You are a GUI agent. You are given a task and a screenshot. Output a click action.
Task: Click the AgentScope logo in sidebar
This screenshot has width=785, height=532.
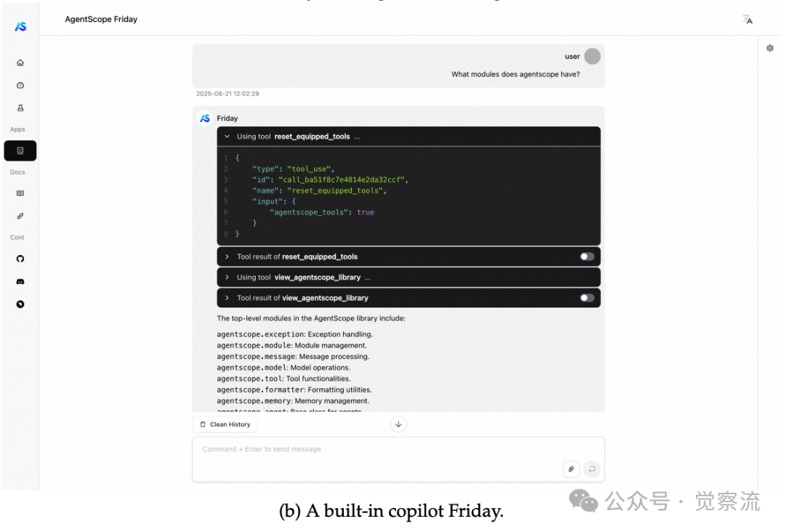click(20, 26)
